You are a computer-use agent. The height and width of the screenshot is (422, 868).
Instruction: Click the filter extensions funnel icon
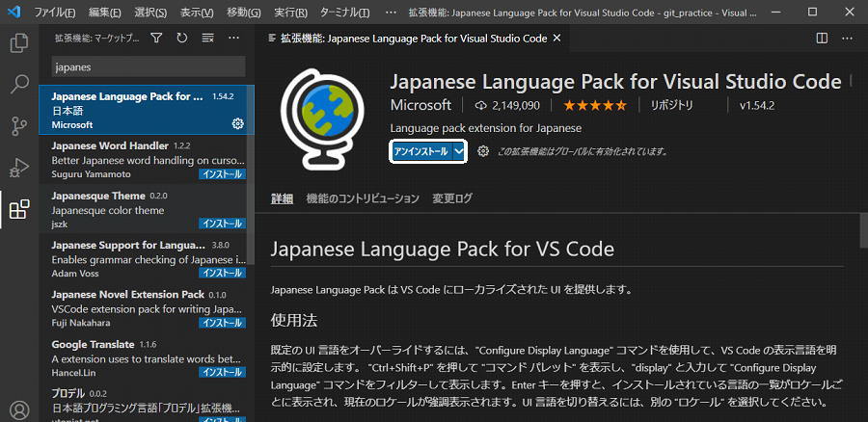click(156, 38)
